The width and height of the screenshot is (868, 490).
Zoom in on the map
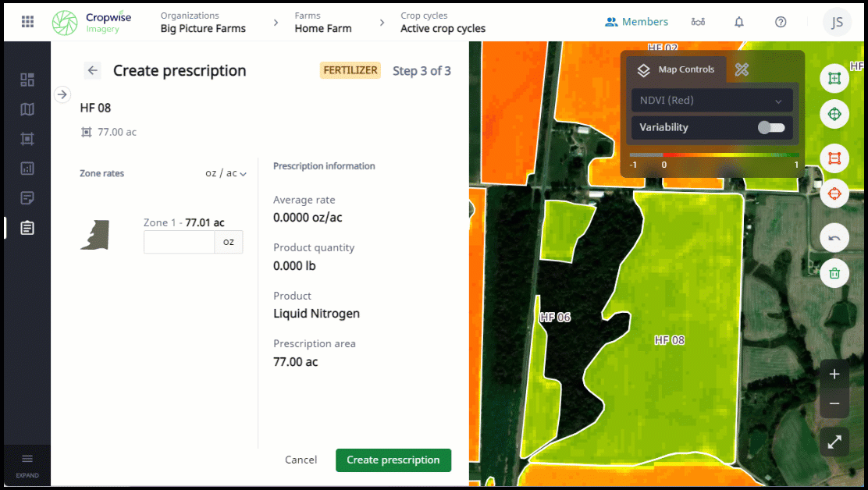pyautogui.click(x=834, y=375)
